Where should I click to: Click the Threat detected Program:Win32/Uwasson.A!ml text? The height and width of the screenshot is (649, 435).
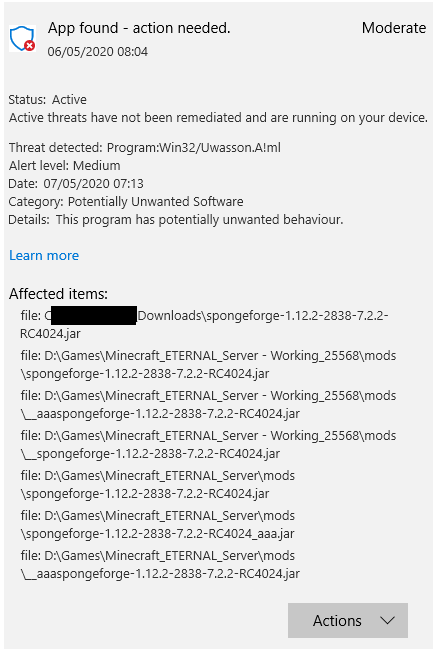pos(145,148)
